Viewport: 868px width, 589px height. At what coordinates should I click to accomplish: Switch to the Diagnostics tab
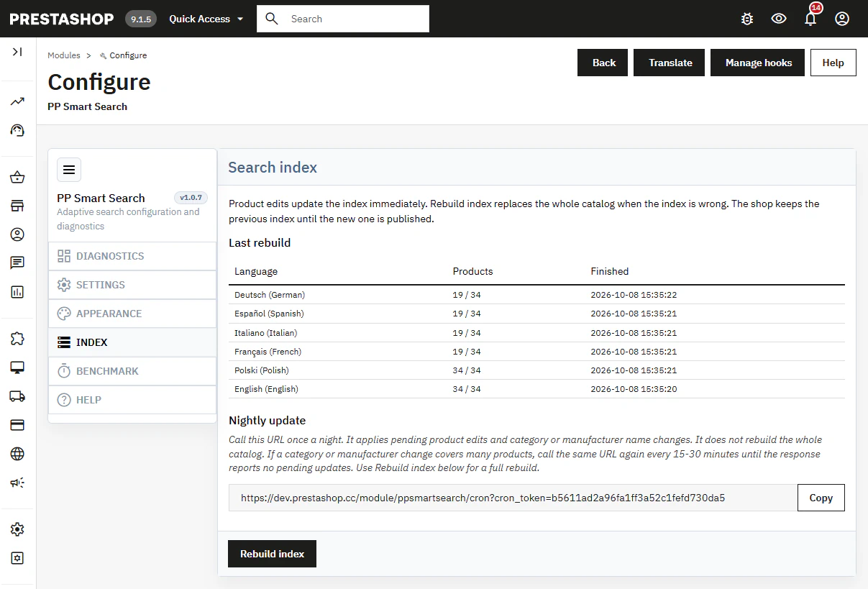[x=132, y=256]
